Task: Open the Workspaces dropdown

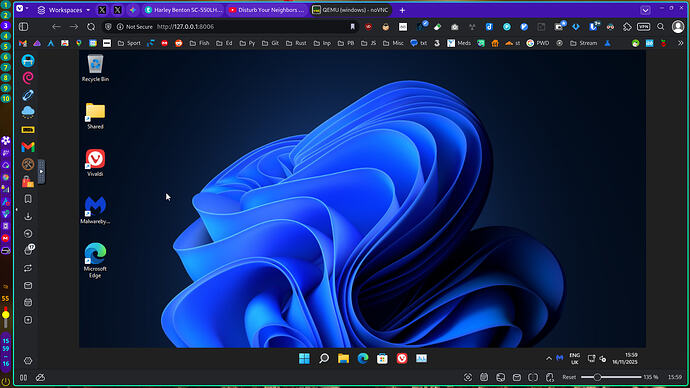Action: point(64,10)
